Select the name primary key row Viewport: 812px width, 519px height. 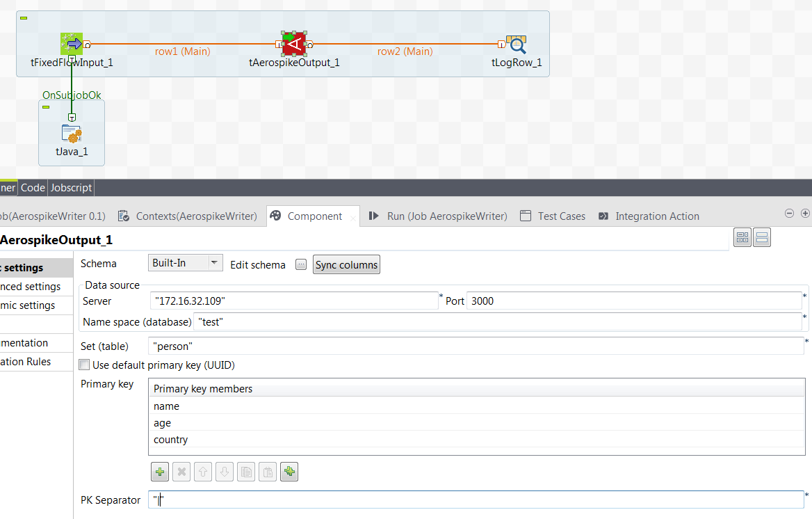[476, 406]
